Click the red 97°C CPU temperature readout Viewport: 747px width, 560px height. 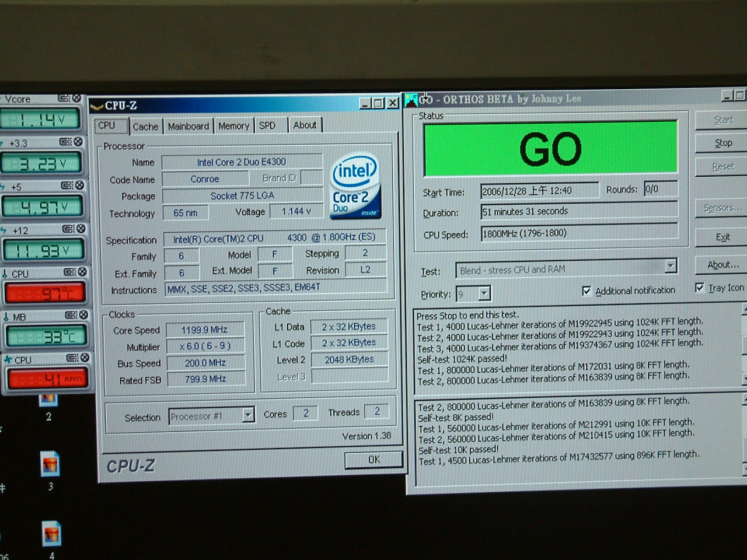pyautogui.click(x=46, y=293)
